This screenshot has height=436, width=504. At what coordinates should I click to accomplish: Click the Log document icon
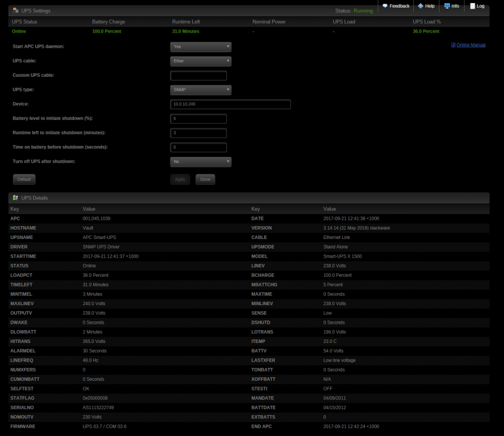tap(473, 6)
